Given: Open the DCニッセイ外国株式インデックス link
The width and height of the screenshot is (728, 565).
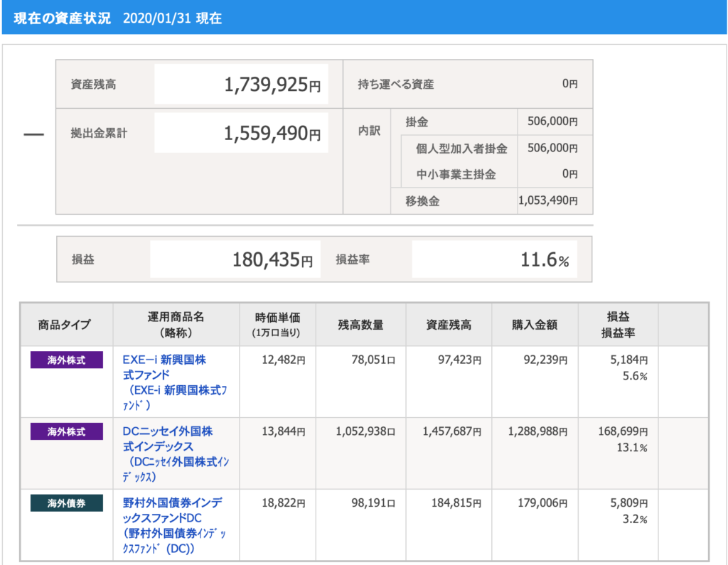Looking at the screenshot, I should pos(176,453).
